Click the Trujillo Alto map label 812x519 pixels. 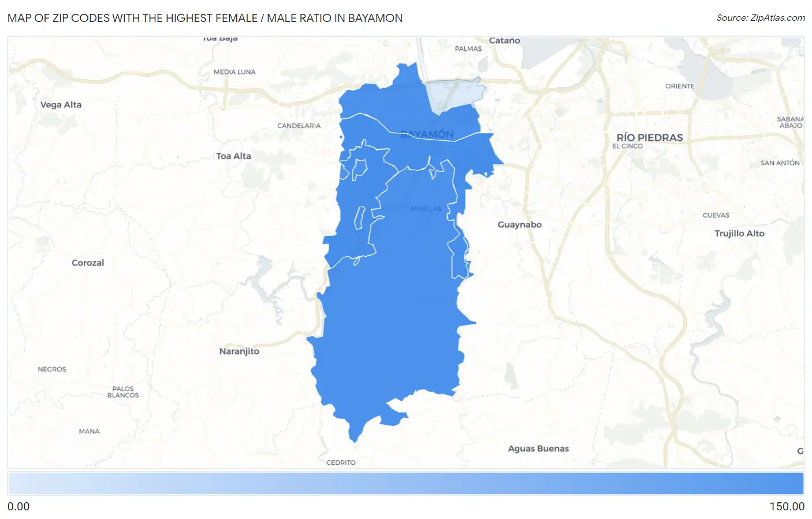(x=739, y=233)
